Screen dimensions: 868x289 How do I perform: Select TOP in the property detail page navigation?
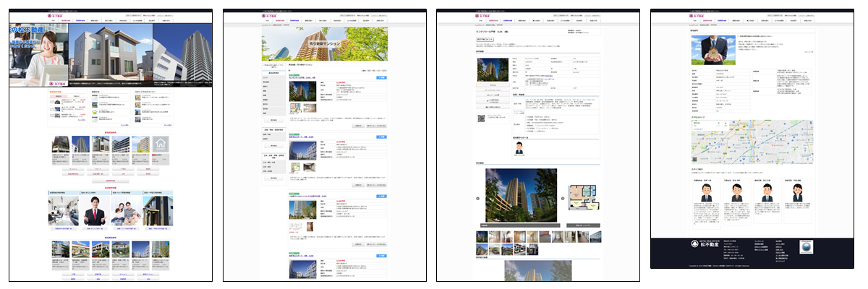point(481,21)
